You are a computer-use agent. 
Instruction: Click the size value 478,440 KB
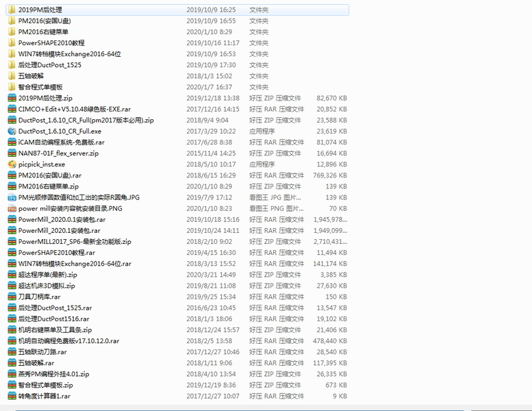(330, 340)
